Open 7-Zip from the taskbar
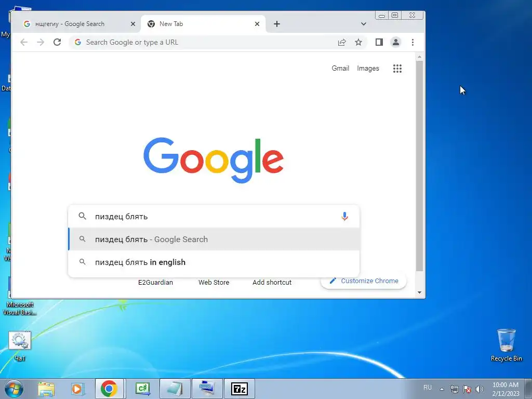This screenshot has height=399, width=532. (x=239, y=389)
